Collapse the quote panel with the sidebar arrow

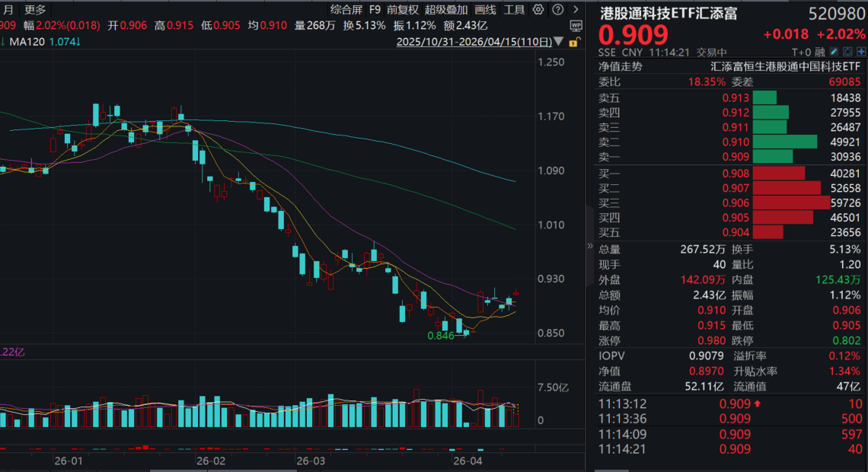pyautogui.click(x=589, y=247)
